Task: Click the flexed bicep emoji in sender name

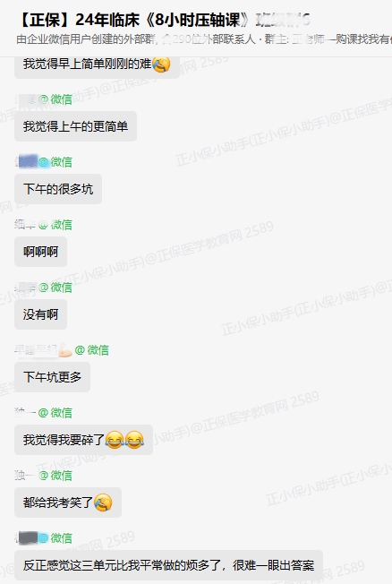Action: pos(65,349)
